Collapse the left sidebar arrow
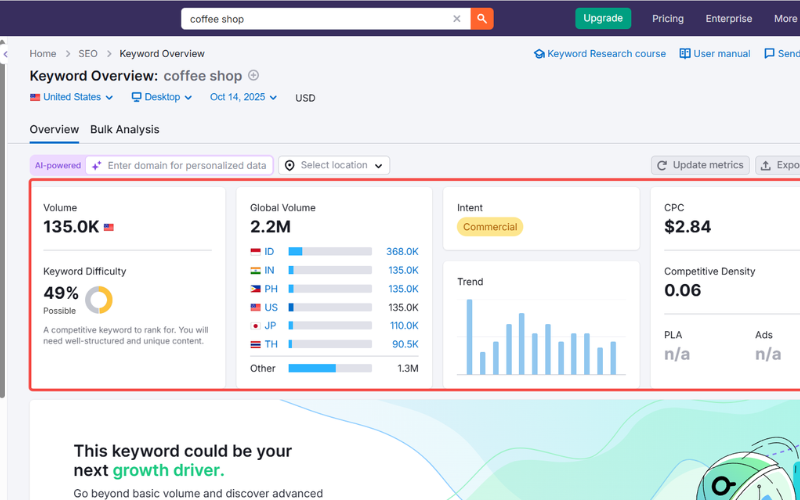 coord(5,54)
